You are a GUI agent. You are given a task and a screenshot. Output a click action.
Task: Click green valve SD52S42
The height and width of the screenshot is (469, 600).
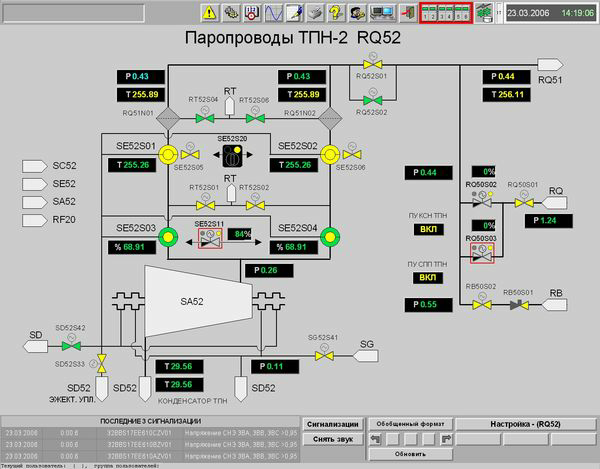click(72, 346)
